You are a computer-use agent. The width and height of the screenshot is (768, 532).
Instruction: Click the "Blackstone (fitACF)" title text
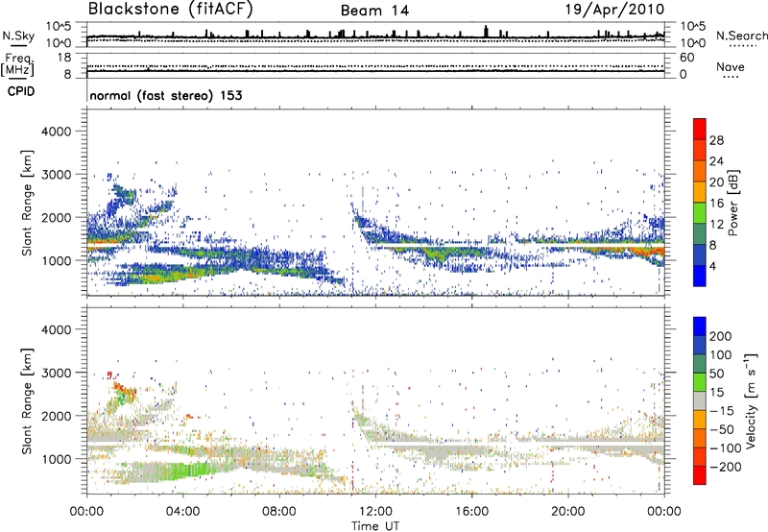pos(171,10)
